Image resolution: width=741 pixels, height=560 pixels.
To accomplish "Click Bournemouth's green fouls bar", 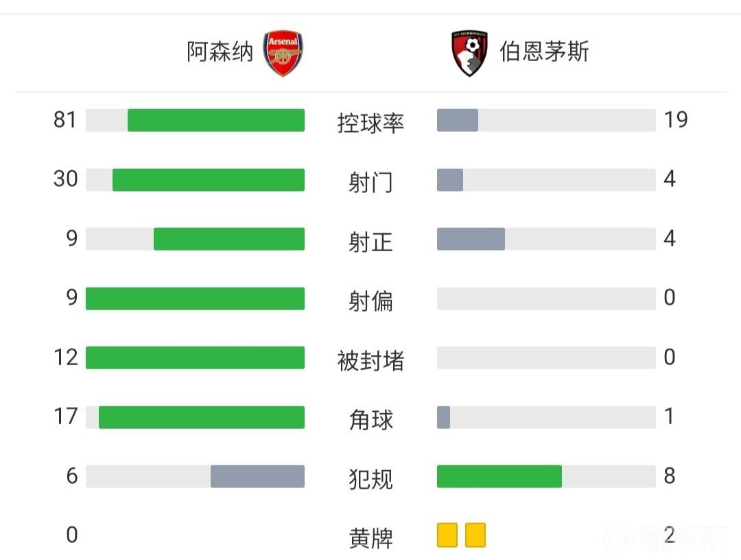I will point(499,476).
